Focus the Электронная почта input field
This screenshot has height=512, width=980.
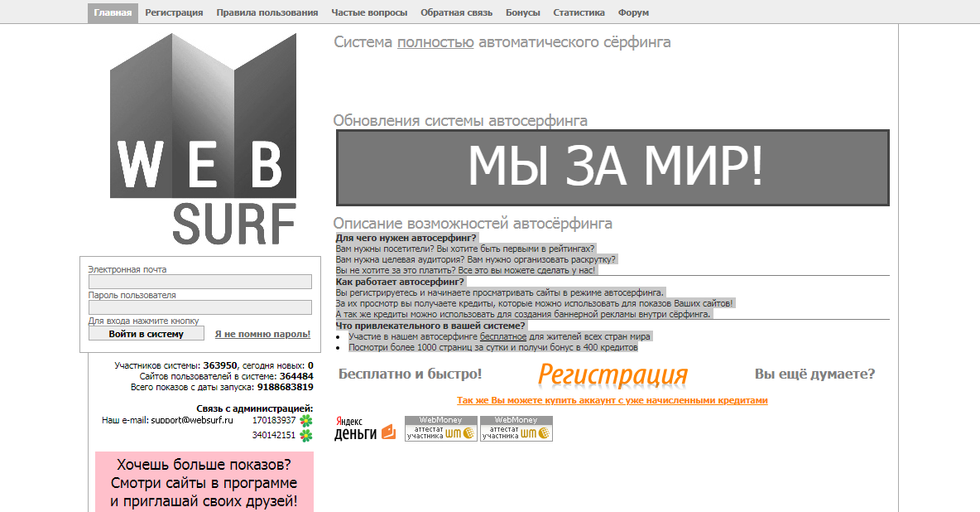pos(199,282)
